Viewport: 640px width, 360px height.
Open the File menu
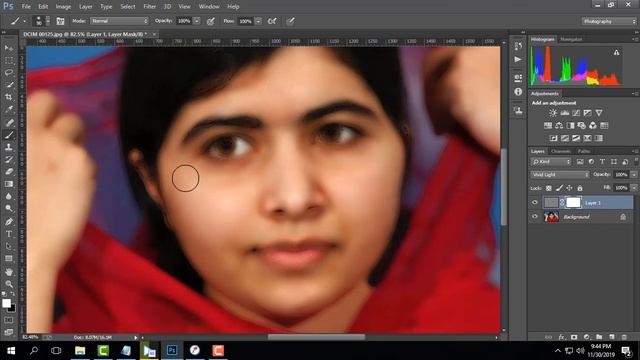pyautogui.click(x=26, y=7)
